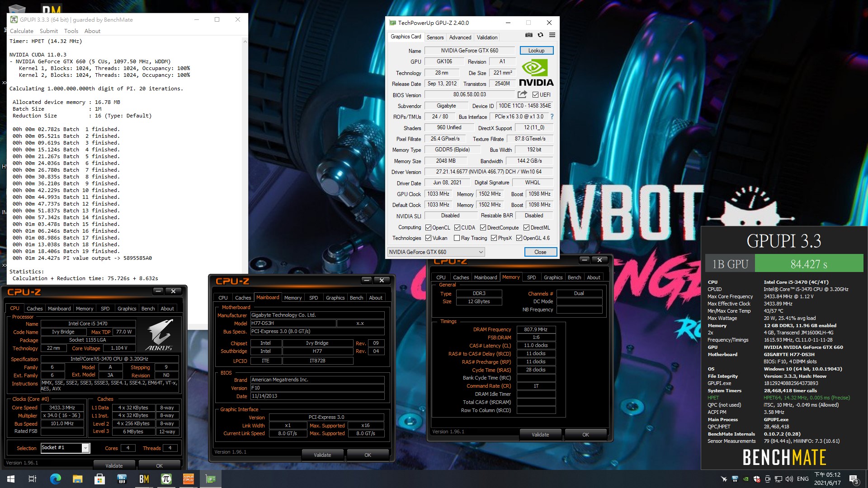Click the NVIDIA tray icon
This screenshot has width=868, height=488.
pyautogui.click(x=745, y=479)
